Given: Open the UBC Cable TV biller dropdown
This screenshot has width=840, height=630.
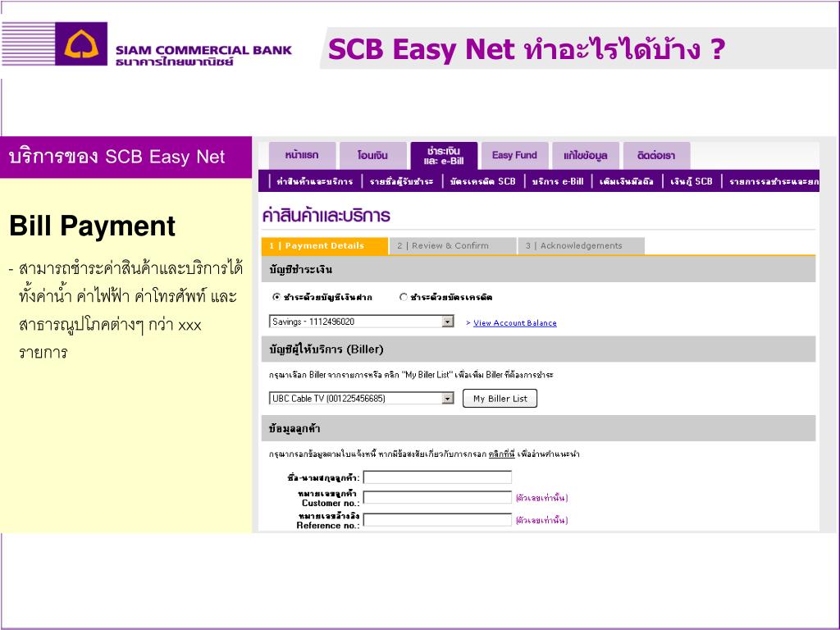Looking at the screenshot, I should (x=362, y=398).
